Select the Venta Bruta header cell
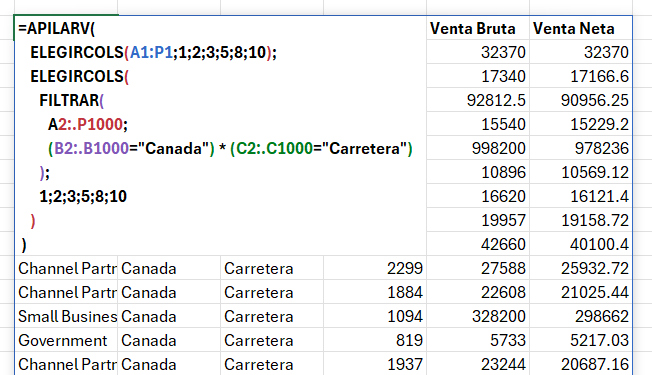The width and height of the screenshot is (652, 375). [x=478, y=28]
